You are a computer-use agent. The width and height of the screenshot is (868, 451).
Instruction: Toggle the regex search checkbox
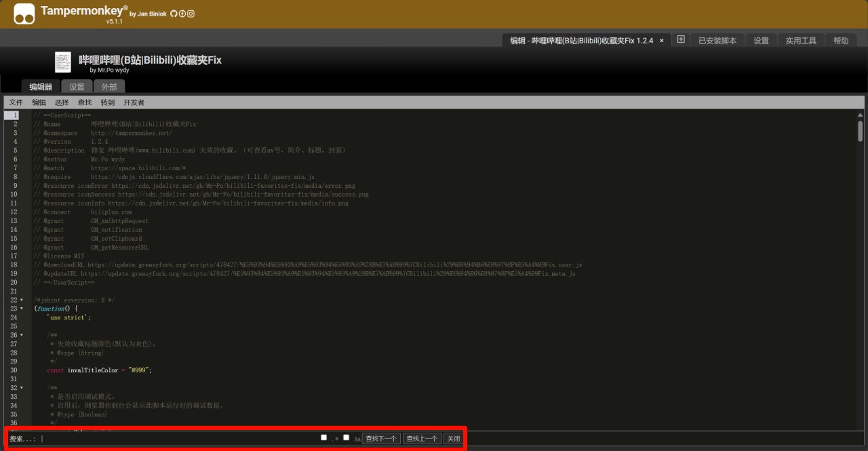324,437
